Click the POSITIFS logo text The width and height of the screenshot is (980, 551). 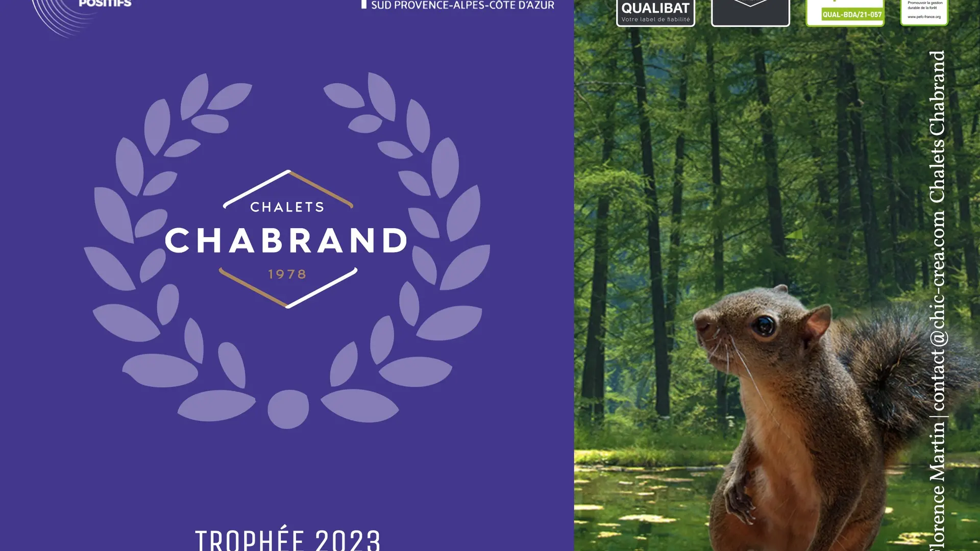click(x=105, y=4)
